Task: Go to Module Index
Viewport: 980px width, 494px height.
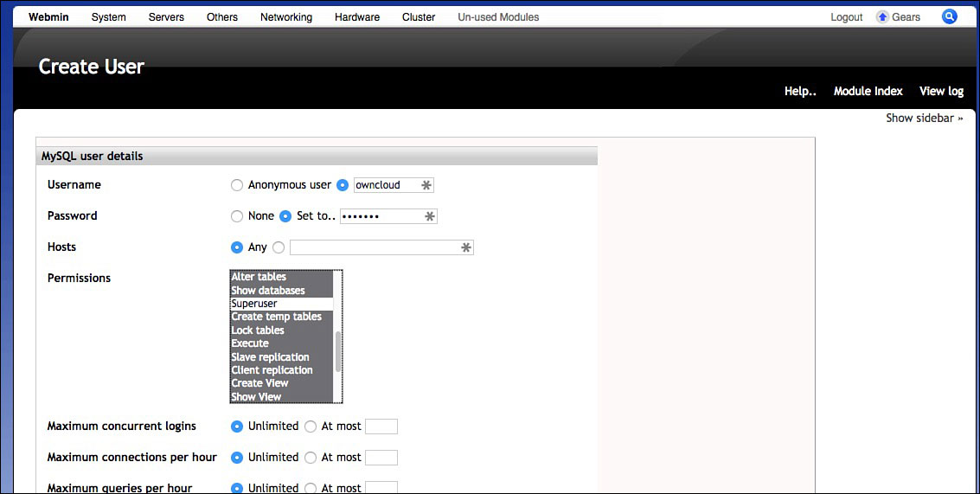Action: point(868,92)
